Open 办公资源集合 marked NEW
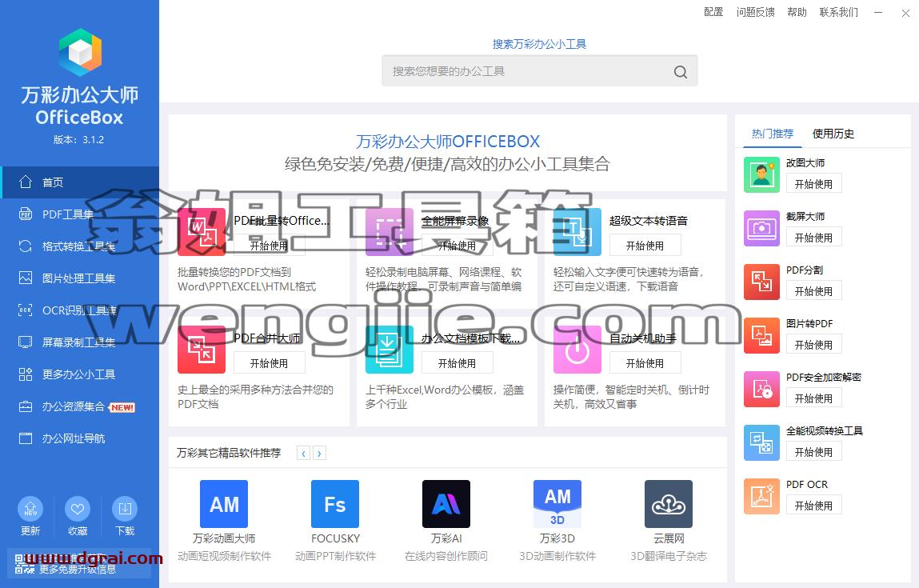Image resolution: width=919 pixels, height=588 pixels. click(80, 406)
